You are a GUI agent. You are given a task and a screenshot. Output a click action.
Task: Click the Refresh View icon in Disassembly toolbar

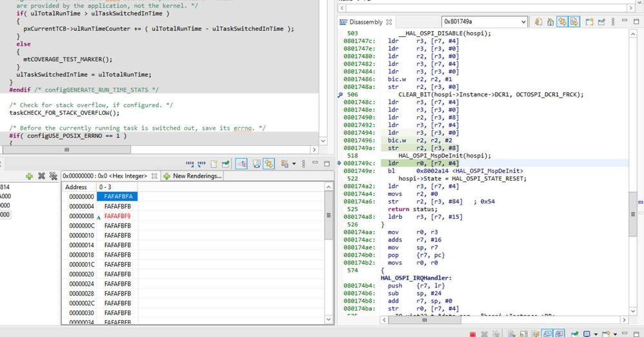[x=538, y=22]
